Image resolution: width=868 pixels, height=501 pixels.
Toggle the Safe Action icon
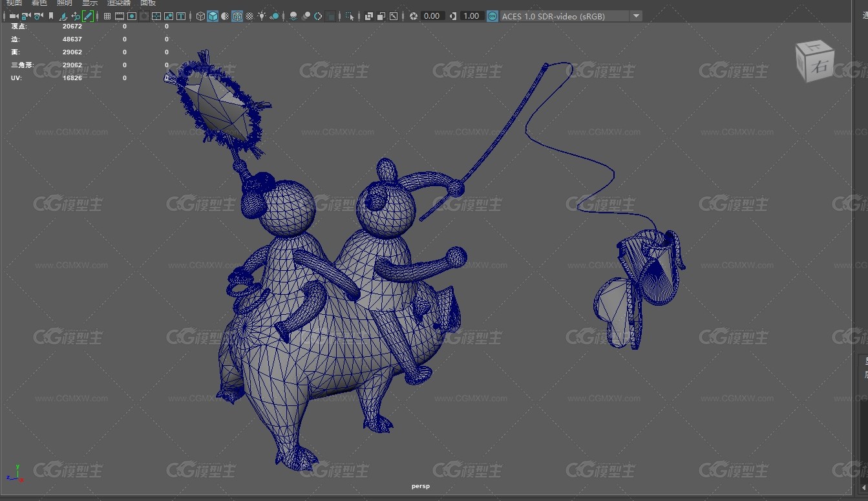[169, 16]
